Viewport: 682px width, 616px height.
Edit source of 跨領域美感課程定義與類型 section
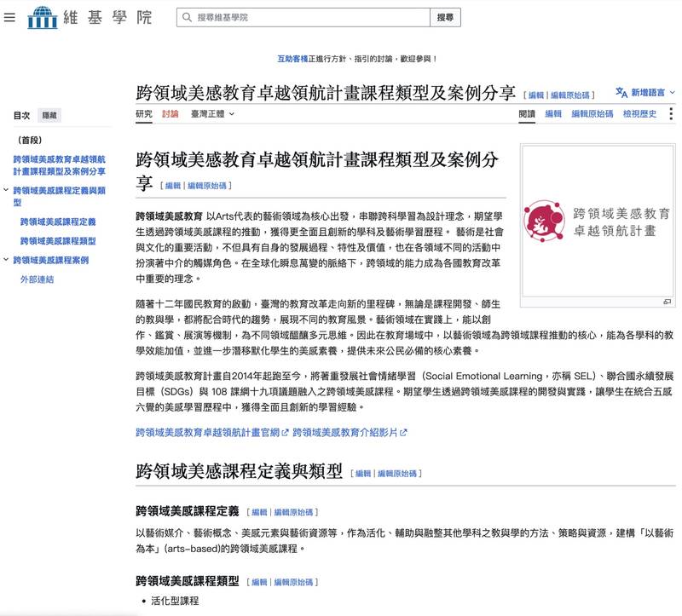(x=397, y=474)
